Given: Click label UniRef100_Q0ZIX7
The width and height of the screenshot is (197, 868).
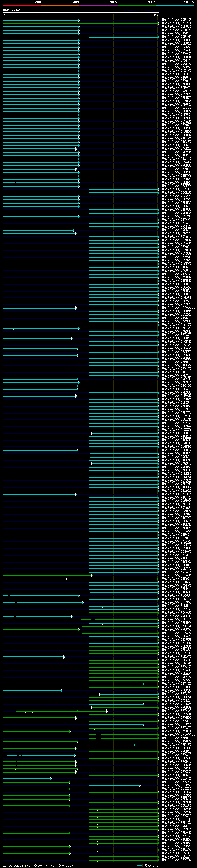Looking at the screenshot, I should point(177,189).
